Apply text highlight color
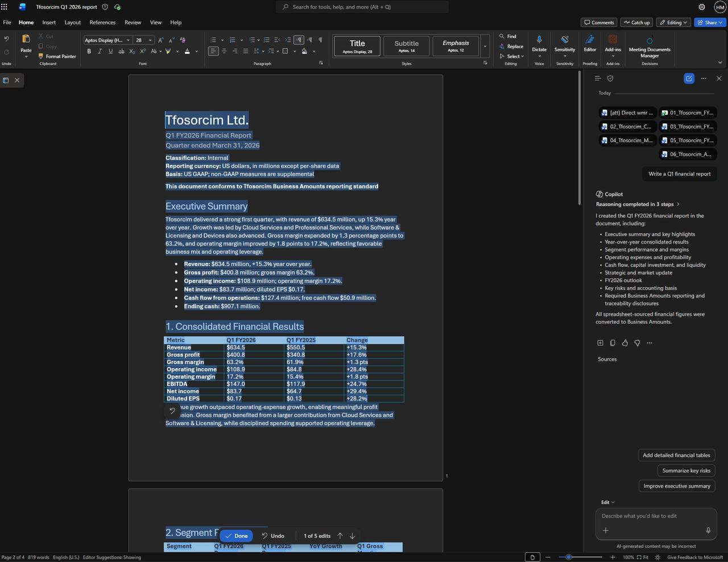728x562 pixels. click(x=168, y=51)
